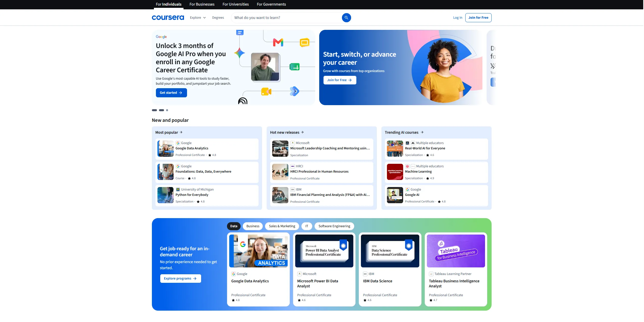Switch to For Businesses tab
Viewport: 644px width, 322px height.
[x=202, y=4]
